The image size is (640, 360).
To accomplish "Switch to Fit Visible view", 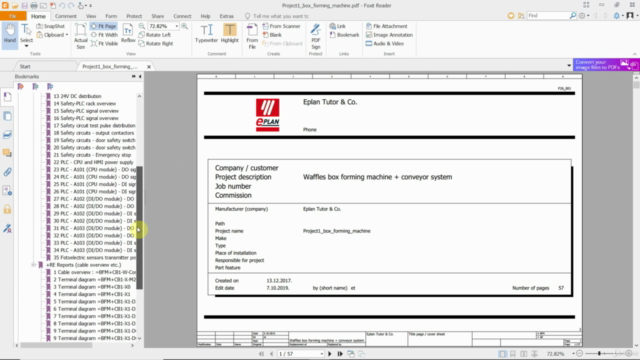I will (x=104, y=43).
